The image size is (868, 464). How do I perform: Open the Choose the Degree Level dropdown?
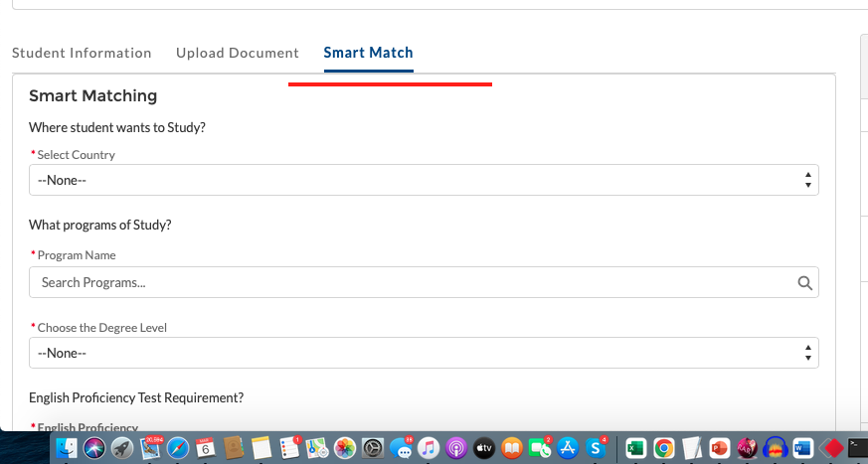pos(424,353)
